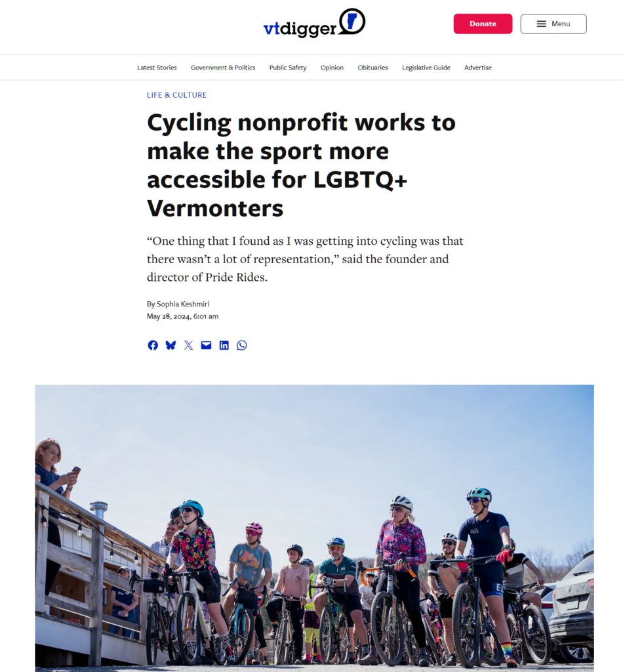Click the Advertise nav link
This screenshot has height=672, width=623.
tap(478, 68)
